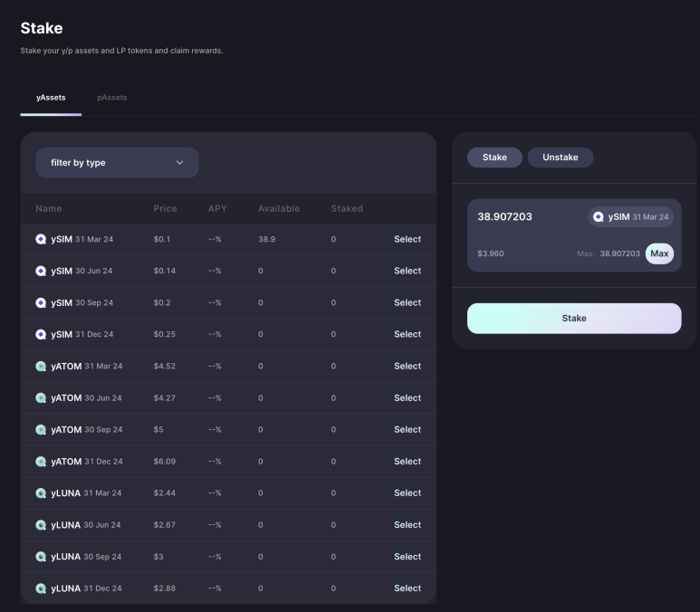Click the yLUNA 31 Dec 24 token icon

[x=41, y=588]
